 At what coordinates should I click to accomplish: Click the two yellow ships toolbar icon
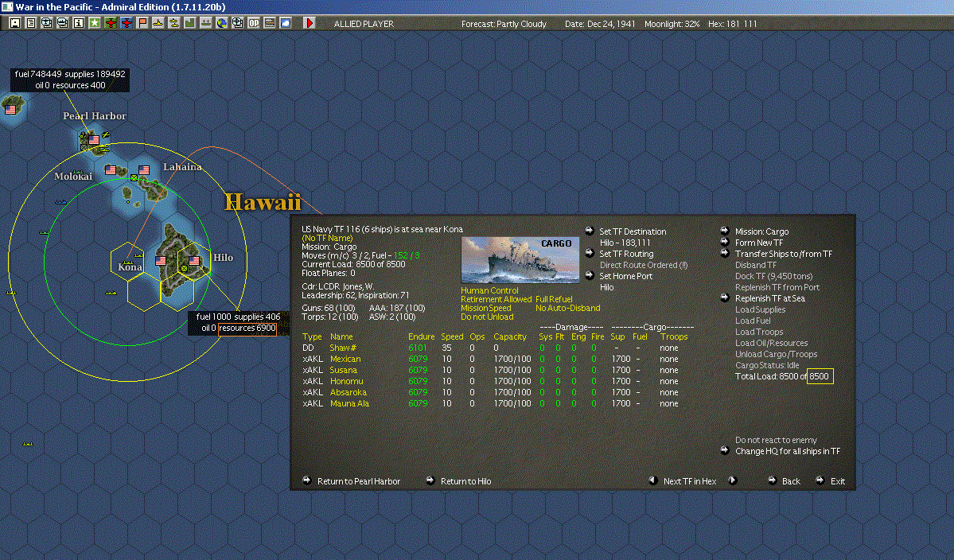(x=174, y=23)
